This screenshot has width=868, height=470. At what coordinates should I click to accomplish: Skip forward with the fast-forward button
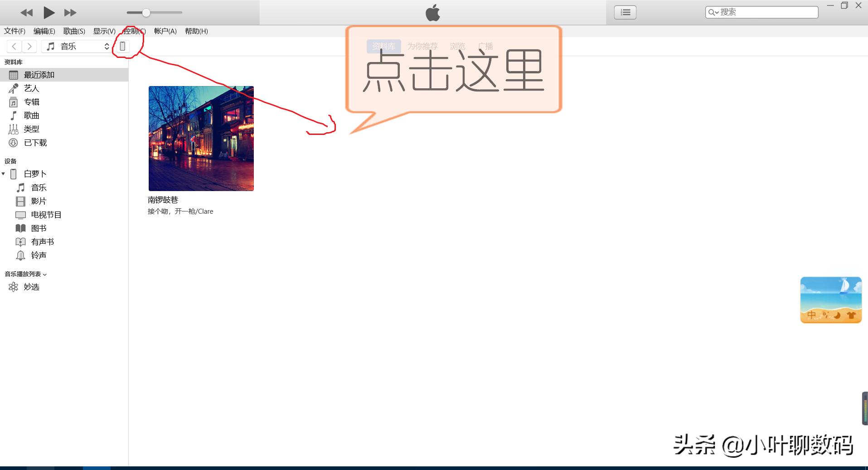[70, 13]
